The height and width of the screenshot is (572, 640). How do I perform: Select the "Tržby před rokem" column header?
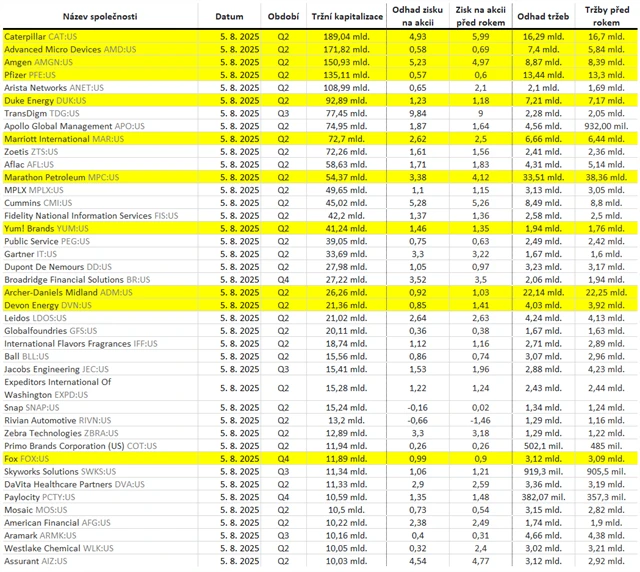click(604, 18)
